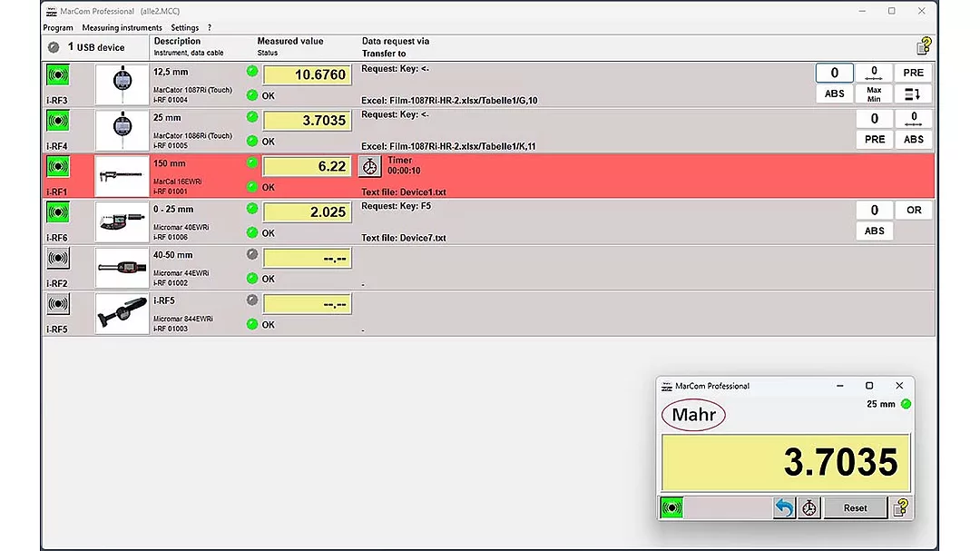This screenshot has height=551, width=980.
Task: Click the timer stopwatch icon in the 150 mm row
Action: 370,166
